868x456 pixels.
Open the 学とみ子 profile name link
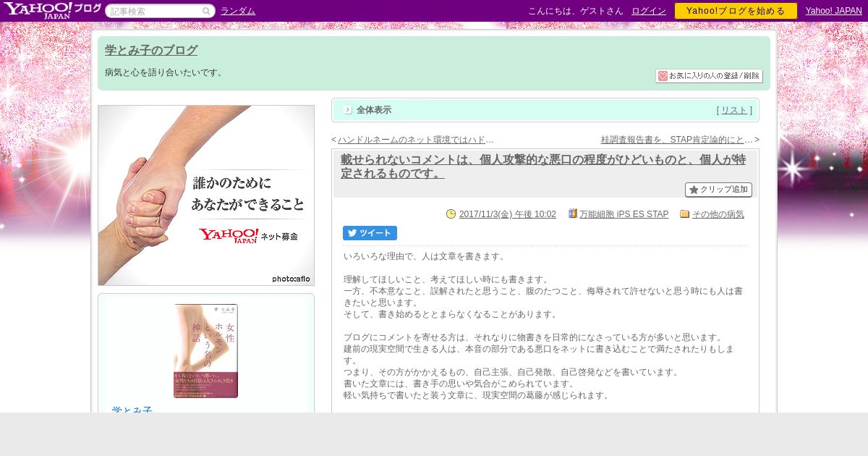tap(132, 409)
